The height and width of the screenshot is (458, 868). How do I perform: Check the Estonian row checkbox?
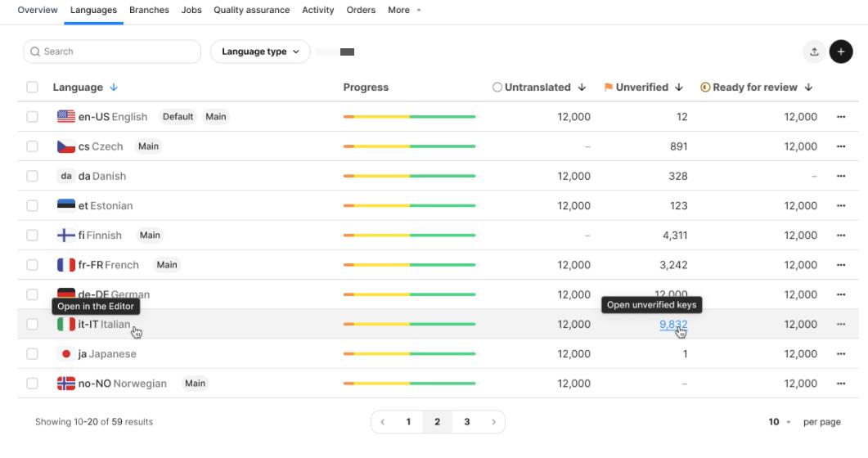[32, 206]
